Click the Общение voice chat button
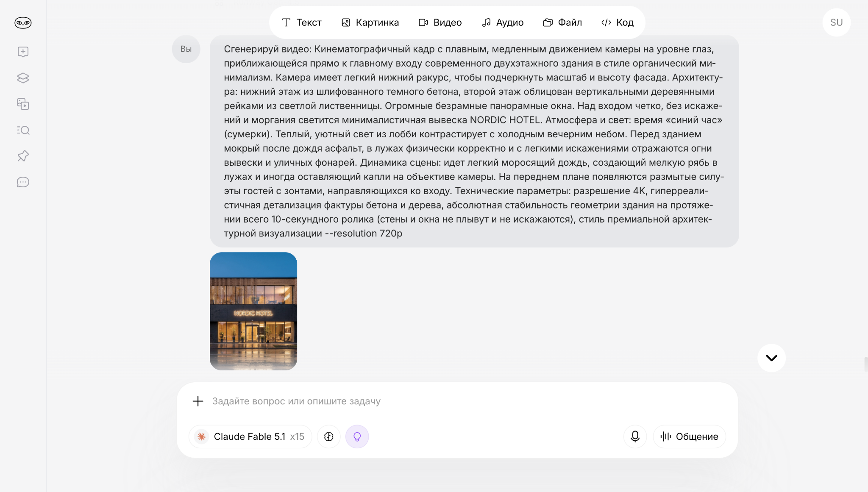The image size is (868, 492). click(x=689, y=436)
